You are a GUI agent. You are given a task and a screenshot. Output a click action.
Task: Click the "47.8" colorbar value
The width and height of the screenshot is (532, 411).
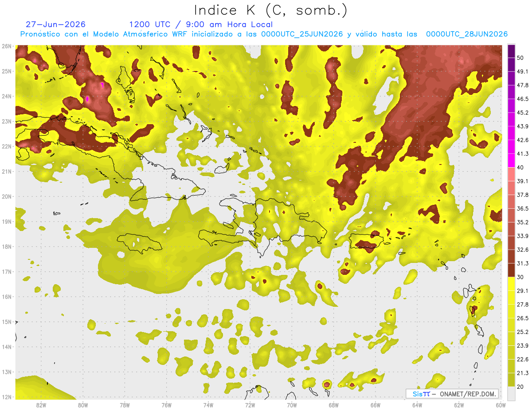coord(523,85)
